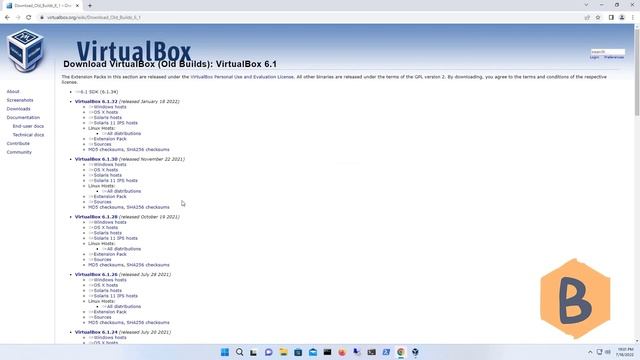Switch to Chrome in the taskbar
This screenshot has height=360, width=640.
(401, 352)
